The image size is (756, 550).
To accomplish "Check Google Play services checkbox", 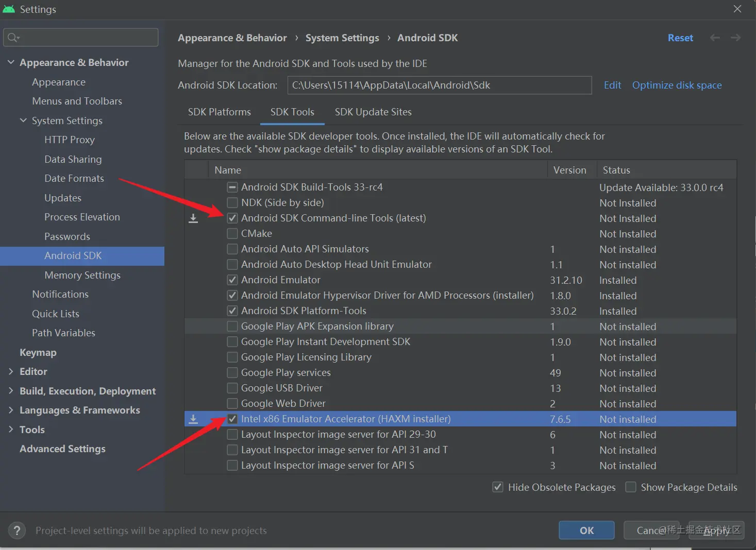I will click(232, 372).
